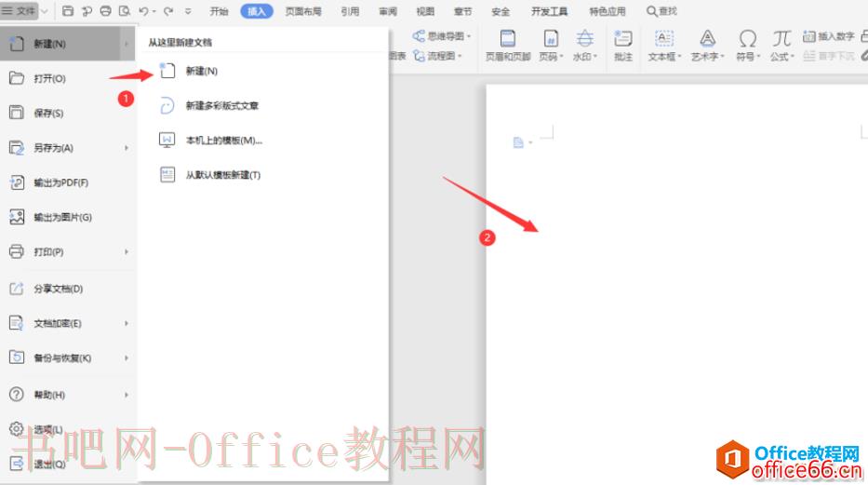
Task: Click the save icon in quick access toolbar
Action: tap(68, 11)
